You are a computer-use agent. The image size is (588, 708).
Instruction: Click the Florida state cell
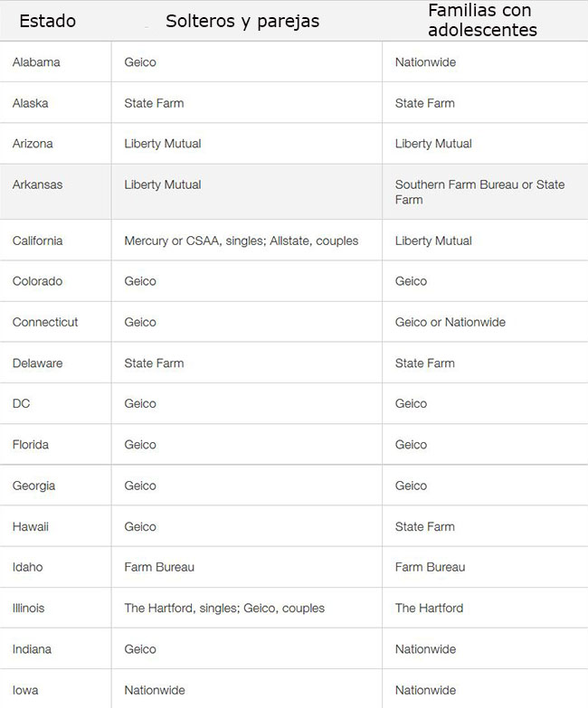[31, 445]
